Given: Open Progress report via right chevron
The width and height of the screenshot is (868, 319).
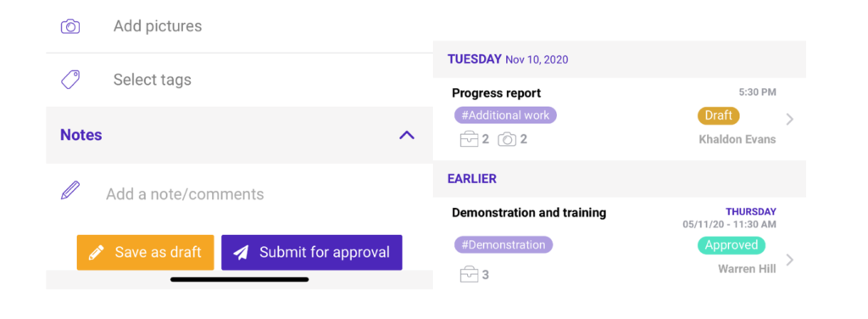Looking at the screenshot, I should pos(790,119).
